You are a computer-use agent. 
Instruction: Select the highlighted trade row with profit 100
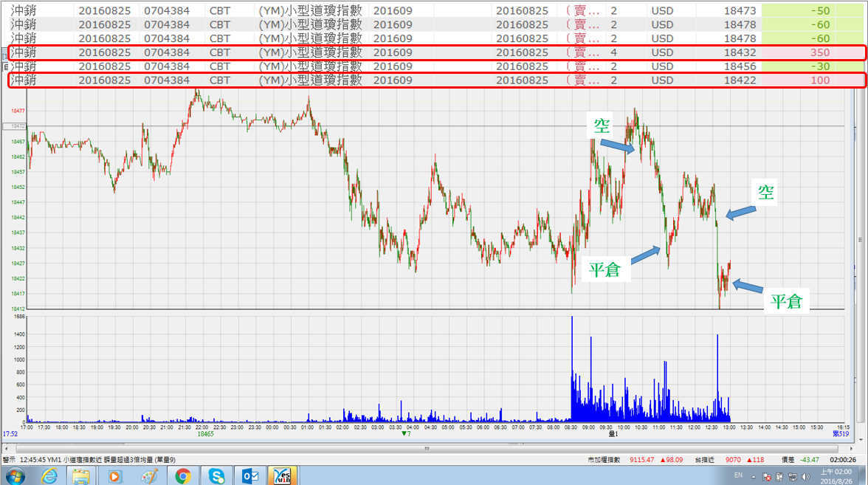pos(435,80)
